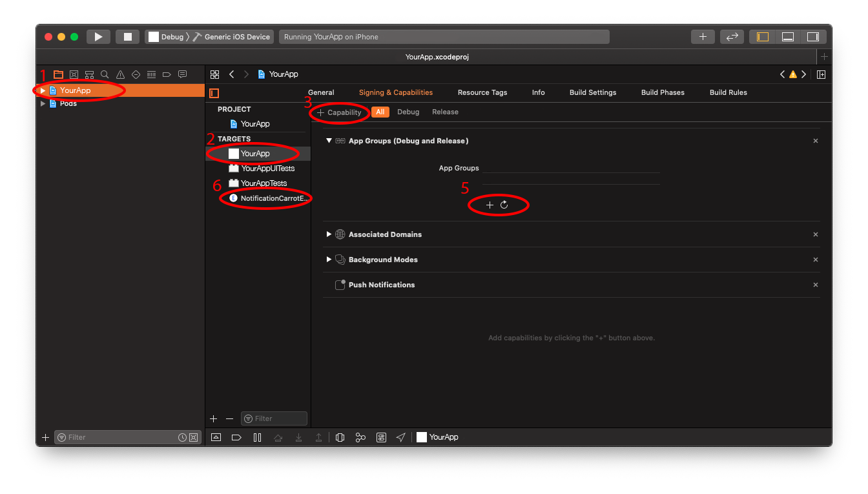Screen dimensions: 868x494
Task: Open the Info tab
Action: click(x=539, y=92)
